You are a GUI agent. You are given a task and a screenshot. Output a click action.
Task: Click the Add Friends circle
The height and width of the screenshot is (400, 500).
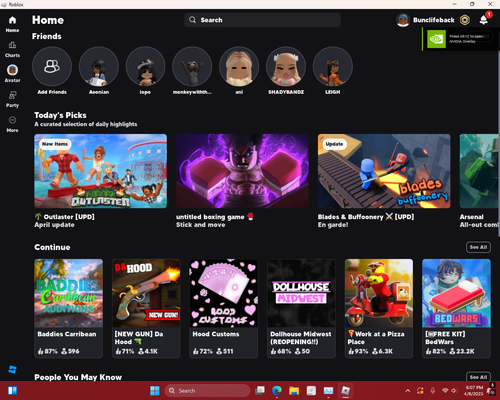[x=52, y=66]
